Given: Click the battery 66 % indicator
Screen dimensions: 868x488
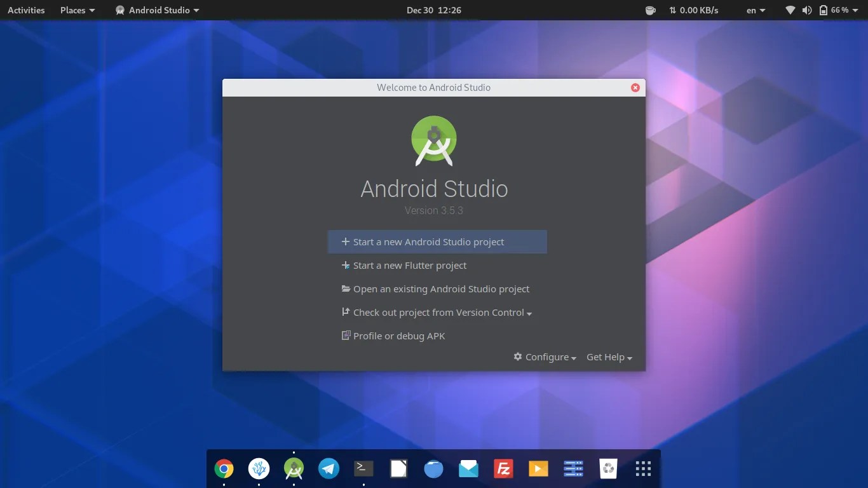Looking at the screenshot, I should (x=834, y=10).
